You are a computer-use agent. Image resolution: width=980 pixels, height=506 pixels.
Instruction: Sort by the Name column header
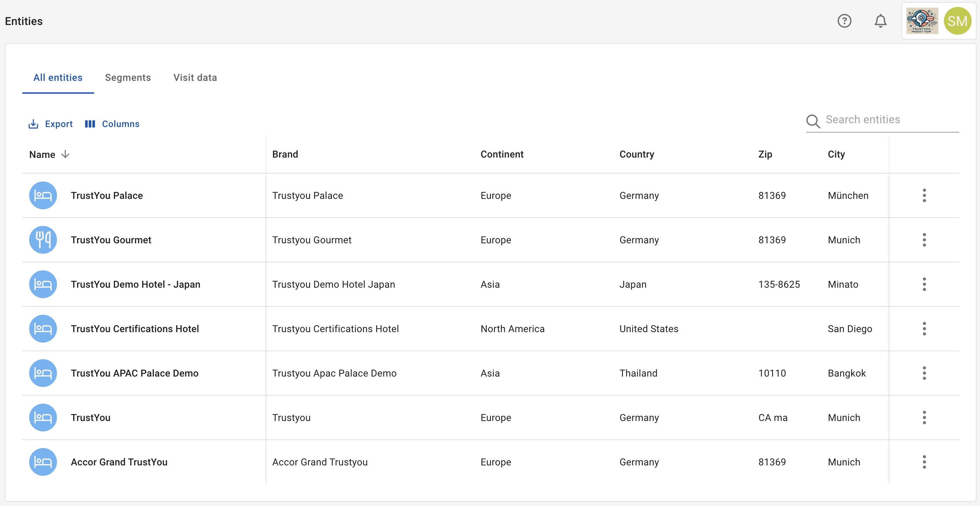click(x=42, y=154)
